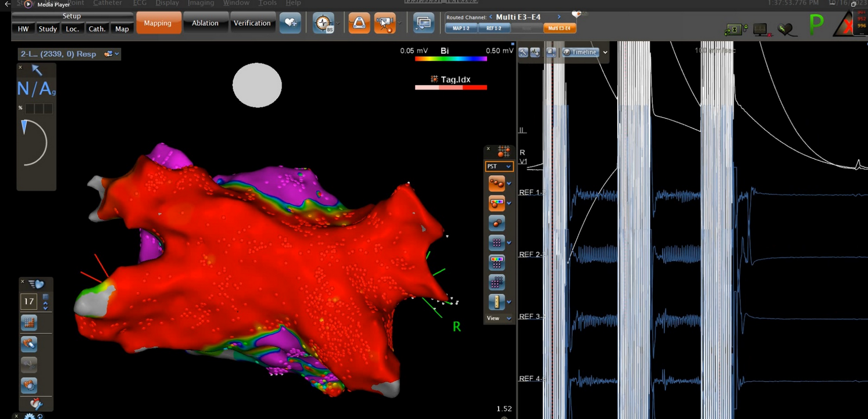Viewport: 868px width, 419px height.
Task: Click the green P indicator
Action: click(x=816, y=25)
